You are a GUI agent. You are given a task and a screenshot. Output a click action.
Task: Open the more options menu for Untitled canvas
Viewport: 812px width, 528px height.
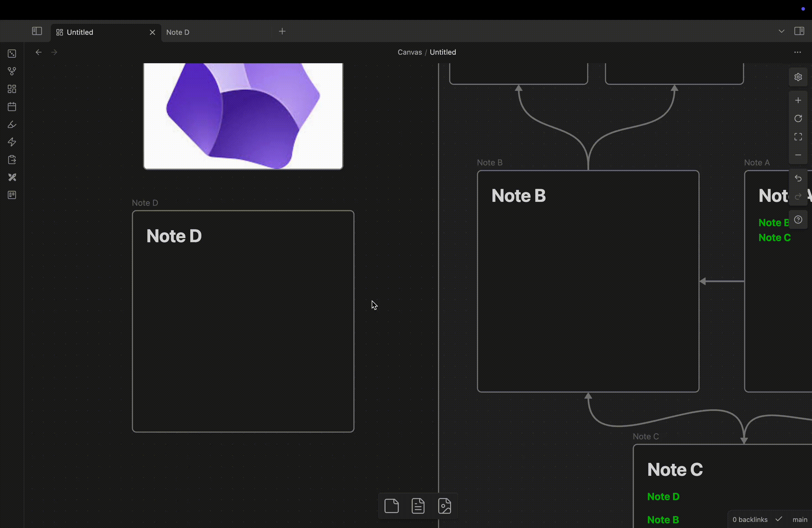click(797, 52)
